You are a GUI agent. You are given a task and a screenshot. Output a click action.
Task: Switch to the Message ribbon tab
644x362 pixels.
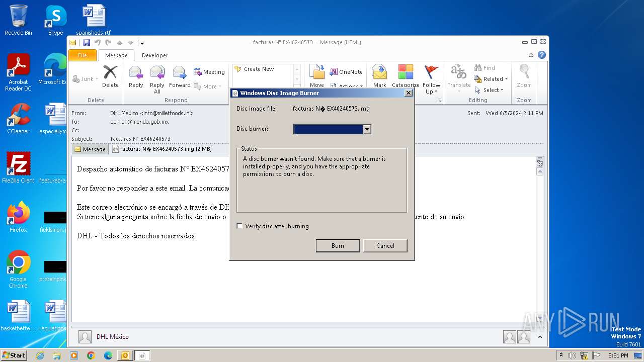coord(116,55)
